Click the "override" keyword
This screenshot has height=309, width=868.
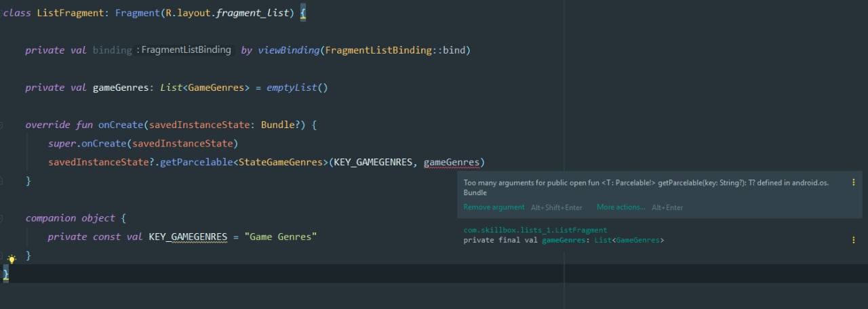[48, 125]
